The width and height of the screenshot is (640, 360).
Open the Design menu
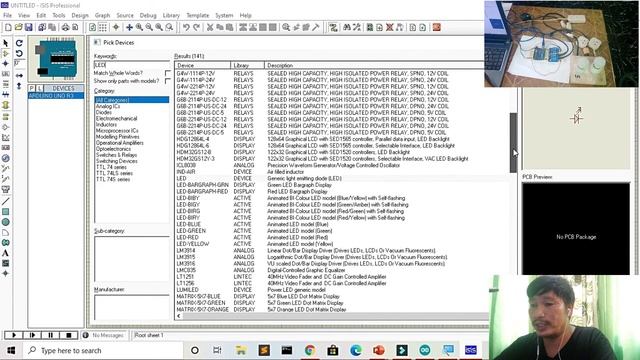(80, 15)
